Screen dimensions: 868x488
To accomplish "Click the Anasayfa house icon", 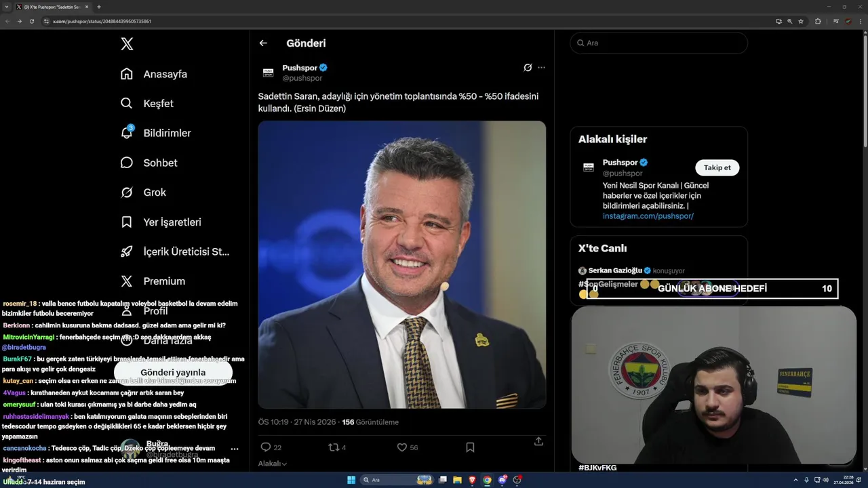I will 127,74.
